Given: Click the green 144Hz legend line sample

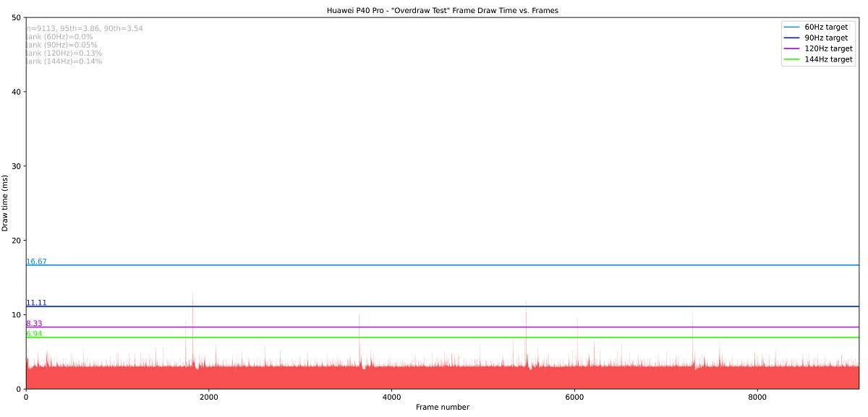Looking at the screenshot, I should coord(792,59).
